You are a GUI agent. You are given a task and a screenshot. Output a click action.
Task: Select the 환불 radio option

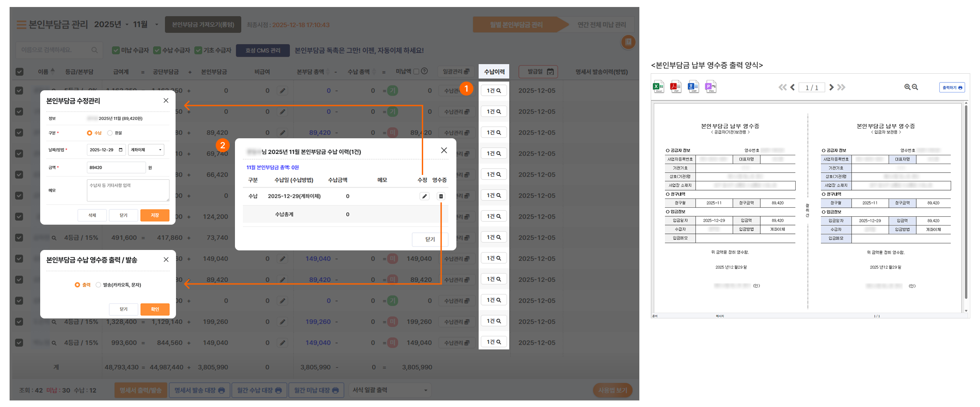click(110, 133)
